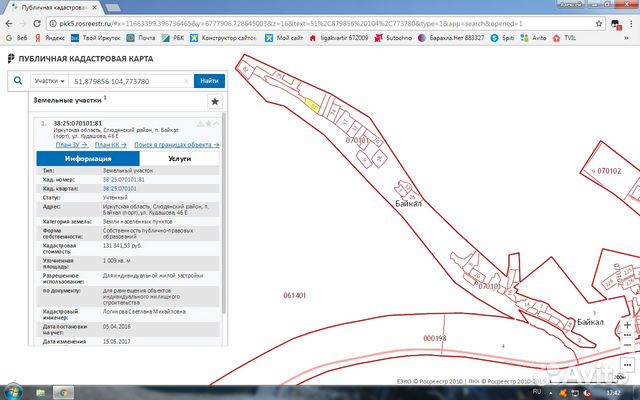Open the dotted menu between zoom buttons
Viewport: 640px width, 400px height.
click(x=627, y=335)
